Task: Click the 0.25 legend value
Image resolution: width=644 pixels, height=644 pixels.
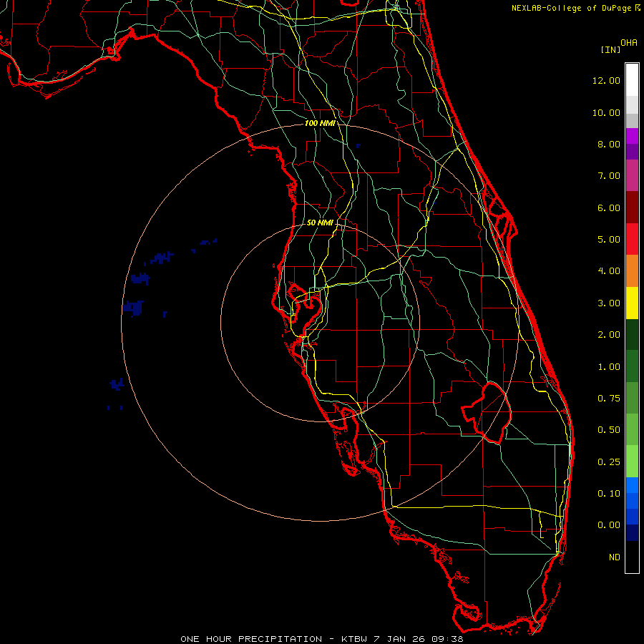Action: coord(609,462)
